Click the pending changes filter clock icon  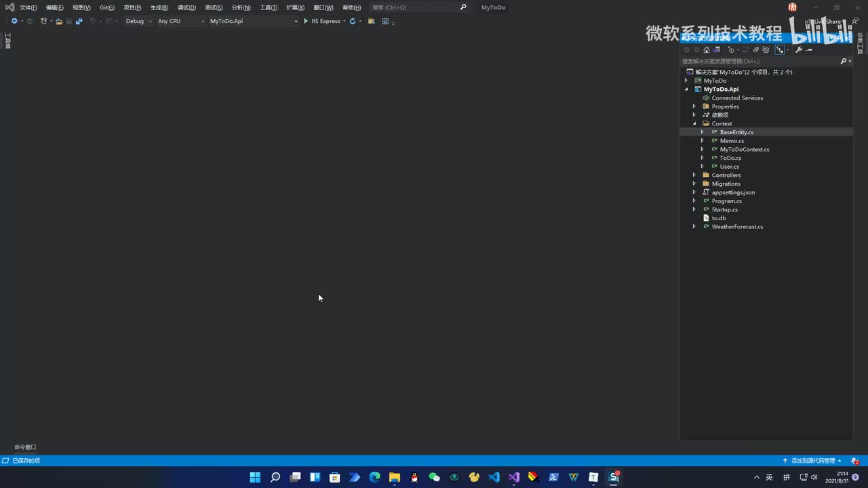(731, 49)
